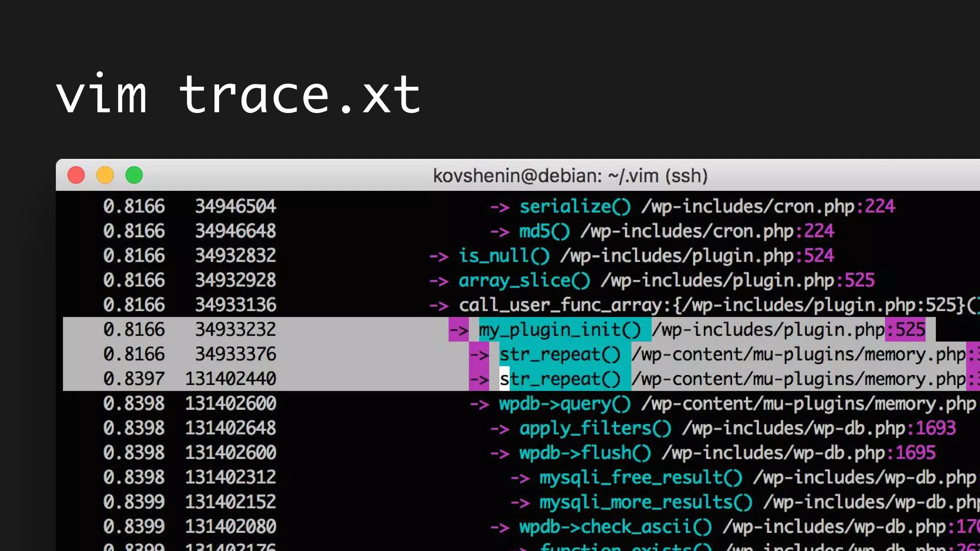980x551 pixels.
Task: Click memory value 34946648
Action: [235, 231]
